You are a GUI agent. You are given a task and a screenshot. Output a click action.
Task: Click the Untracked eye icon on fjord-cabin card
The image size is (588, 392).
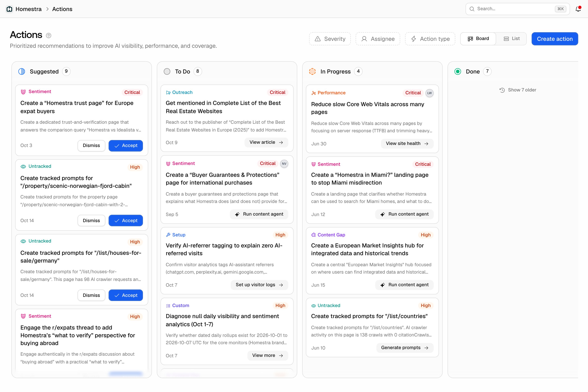click(x=23, y=167)
